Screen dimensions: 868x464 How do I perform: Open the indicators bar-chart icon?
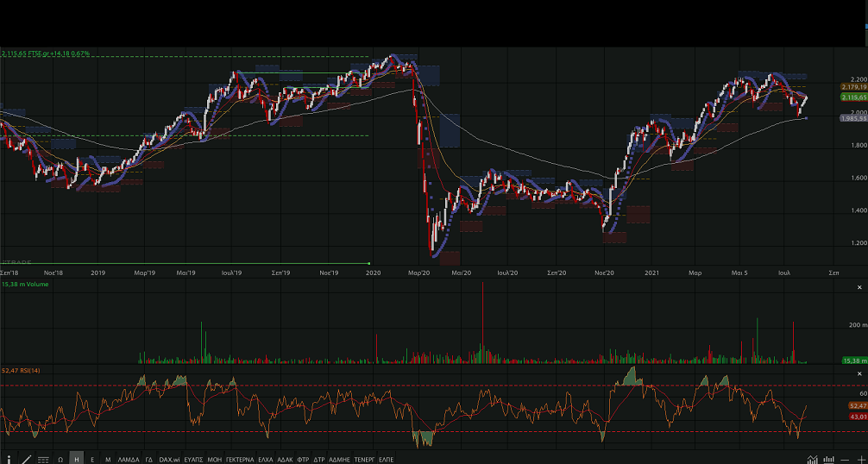click(829, 459)
